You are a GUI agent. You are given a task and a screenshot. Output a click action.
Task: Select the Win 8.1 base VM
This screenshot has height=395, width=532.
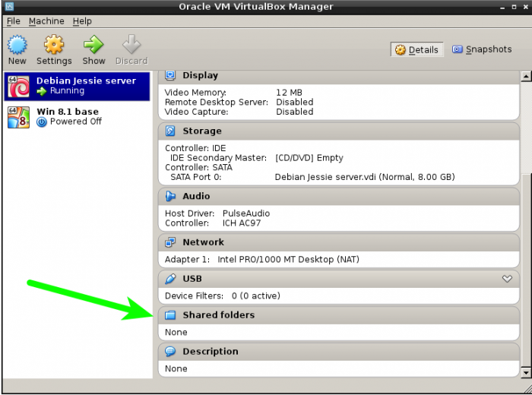pyautogui.click(x=77, y=117)
